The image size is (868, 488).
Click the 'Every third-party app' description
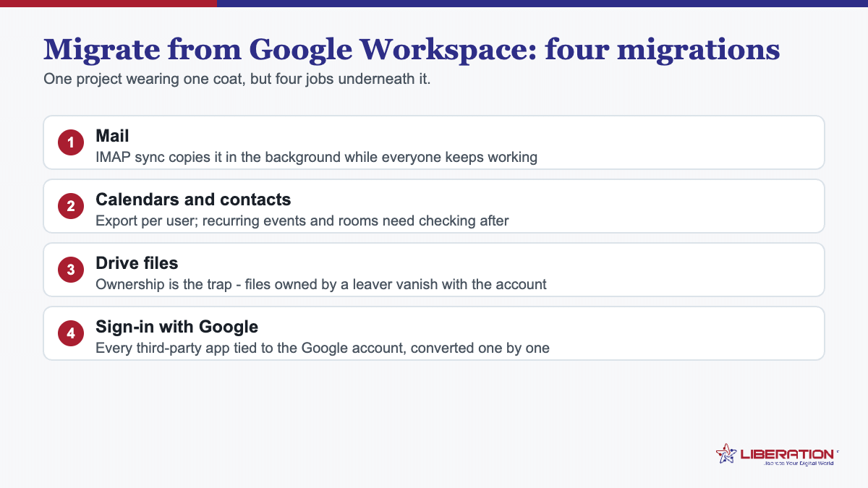(x=323, y=348)
